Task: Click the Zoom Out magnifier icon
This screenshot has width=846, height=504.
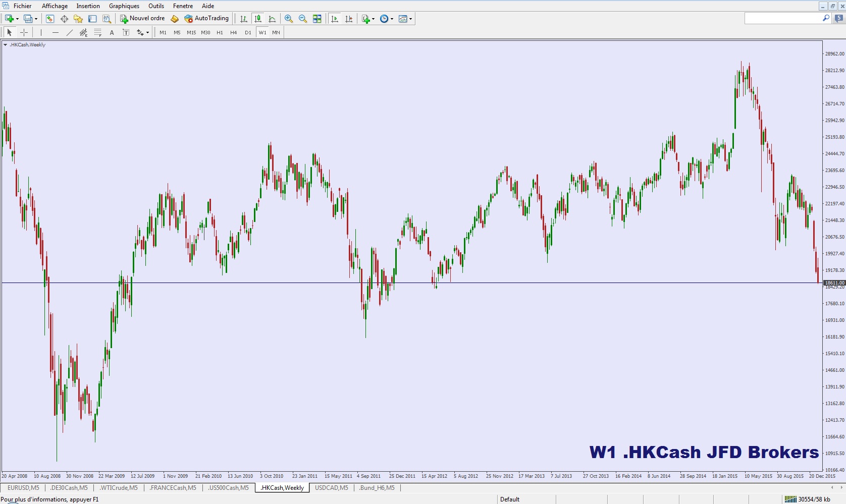Action: pos(303,19)
